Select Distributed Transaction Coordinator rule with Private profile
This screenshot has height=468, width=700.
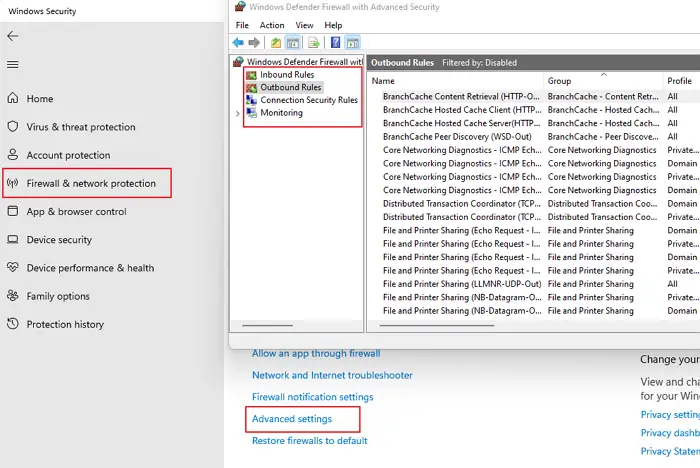pyautogui.click(x=462, y=217)
